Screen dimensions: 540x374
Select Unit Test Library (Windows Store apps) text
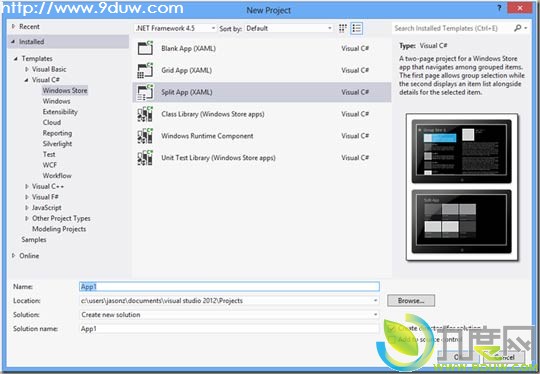tap(218, 158)
